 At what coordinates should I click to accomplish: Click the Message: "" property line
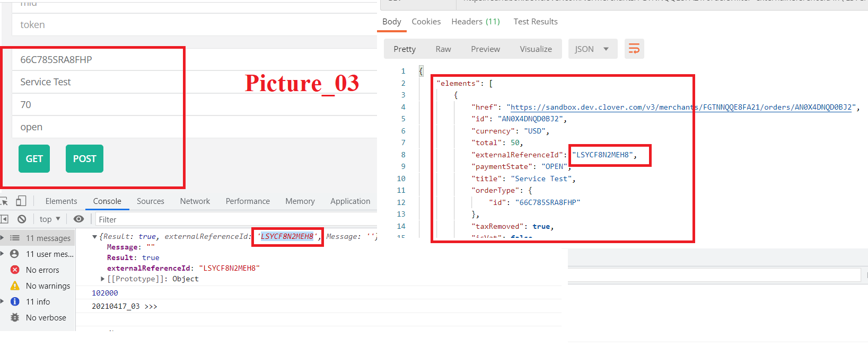point(131,247)
